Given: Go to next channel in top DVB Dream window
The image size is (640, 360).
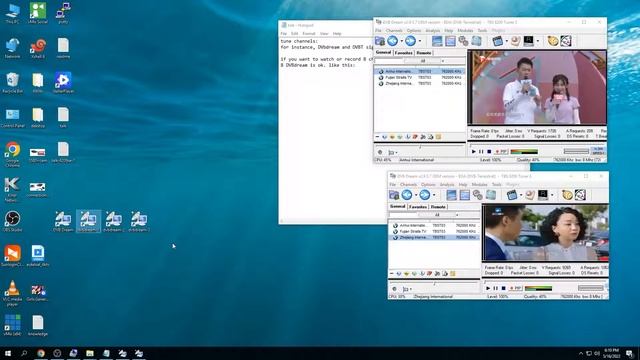Looking at the screenshot, I should pos(410,41).
